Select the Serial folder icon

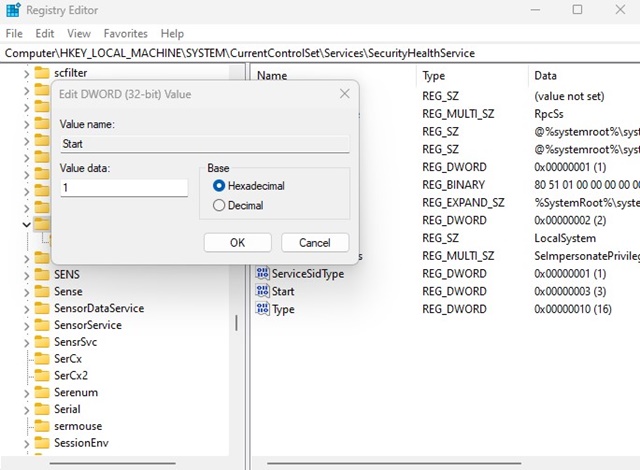(42, 409)
